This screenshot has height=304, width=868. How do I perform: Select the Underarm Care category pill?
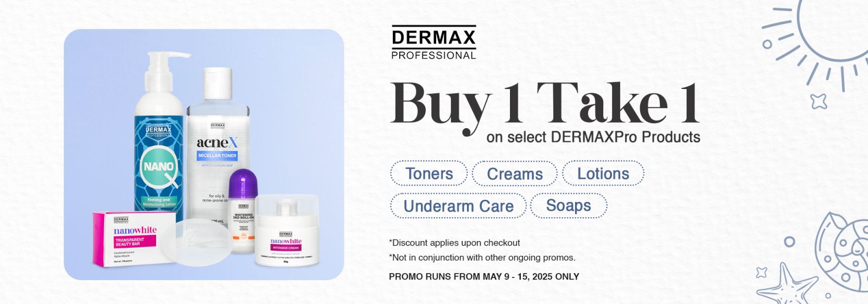coord(458,206)
